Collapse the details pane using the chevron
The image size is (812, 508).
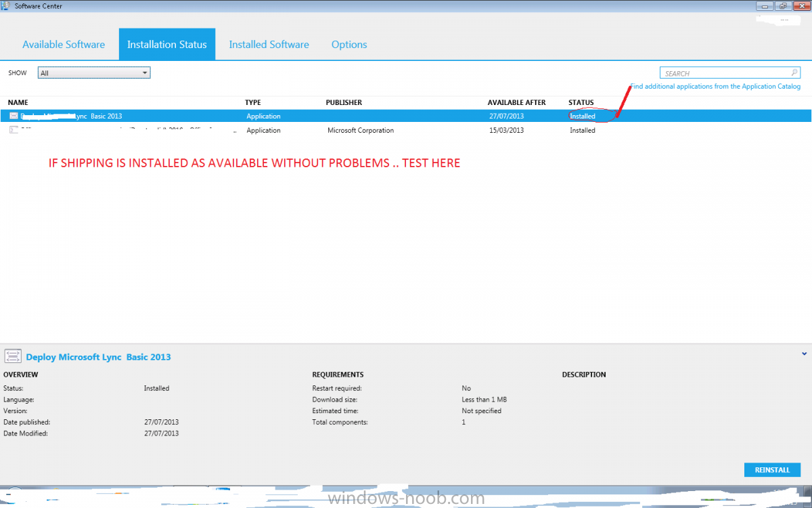coord(804,354)
